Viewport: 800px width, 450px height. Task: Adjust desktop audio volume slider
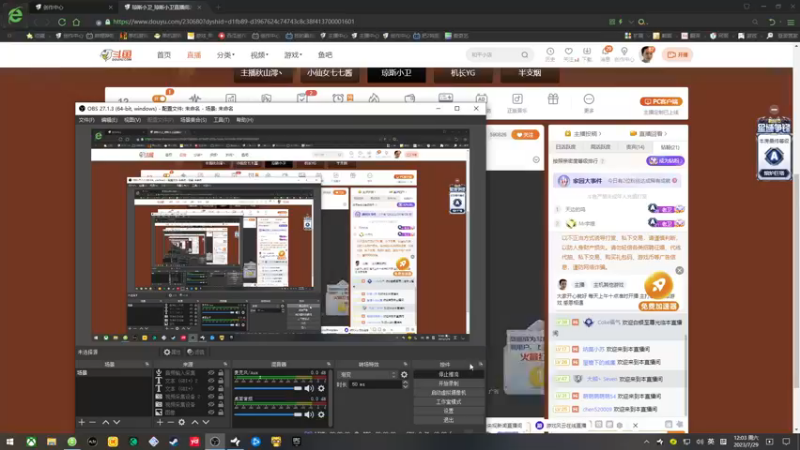[268, 414]
